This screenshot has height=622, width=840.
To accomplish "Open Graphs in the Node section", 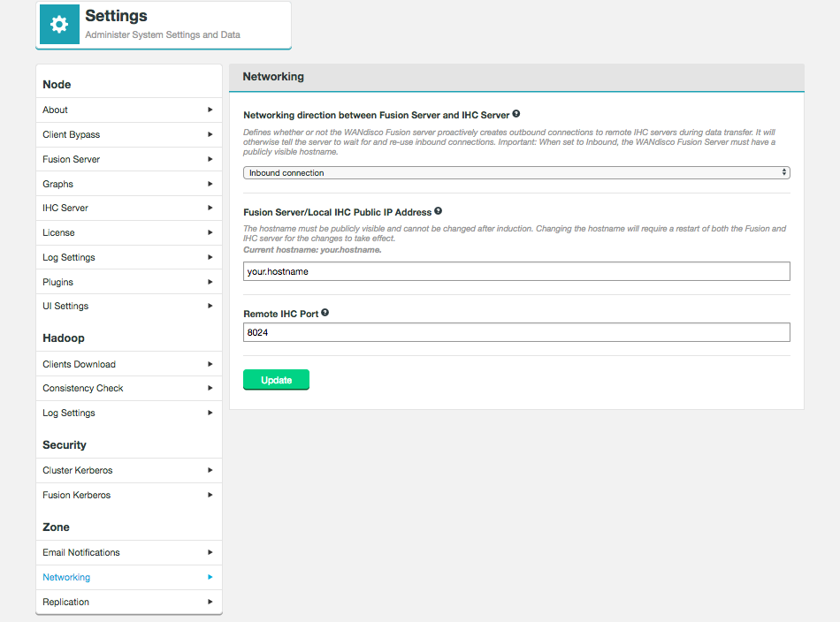I will (128, 184).
